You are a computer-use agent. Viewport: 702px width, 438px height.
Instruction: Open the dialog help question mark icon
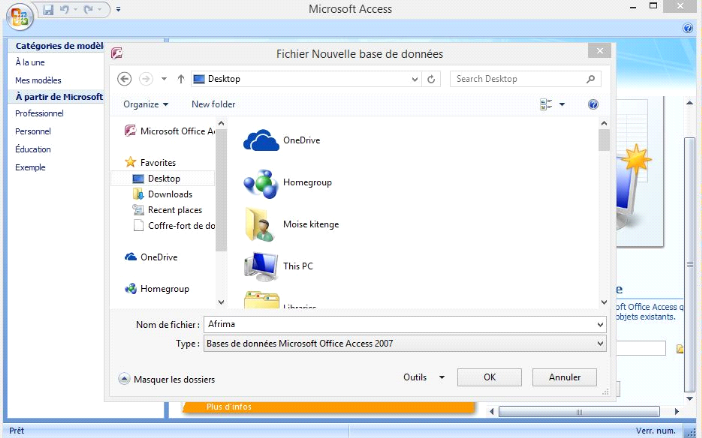coord(593,104)
